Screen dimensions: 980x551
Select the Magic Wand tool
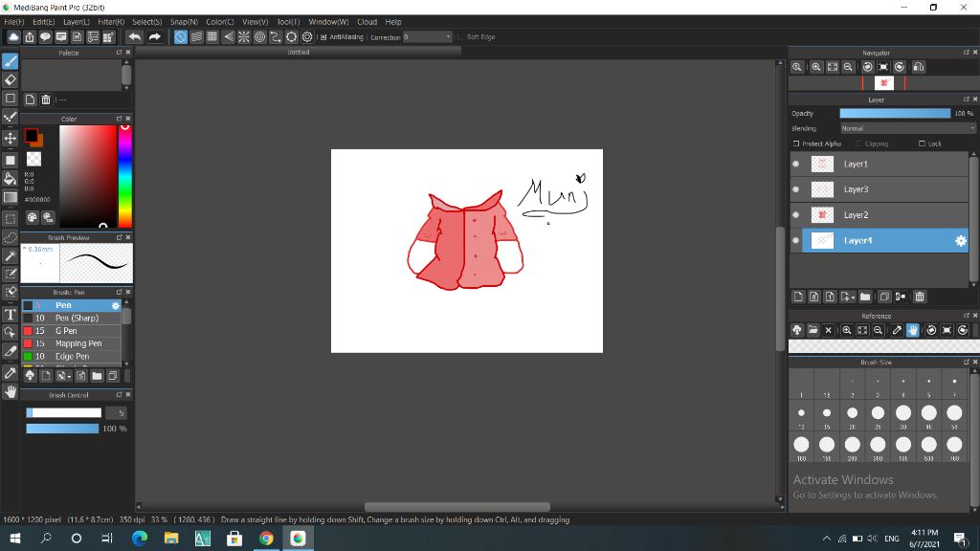10,255
